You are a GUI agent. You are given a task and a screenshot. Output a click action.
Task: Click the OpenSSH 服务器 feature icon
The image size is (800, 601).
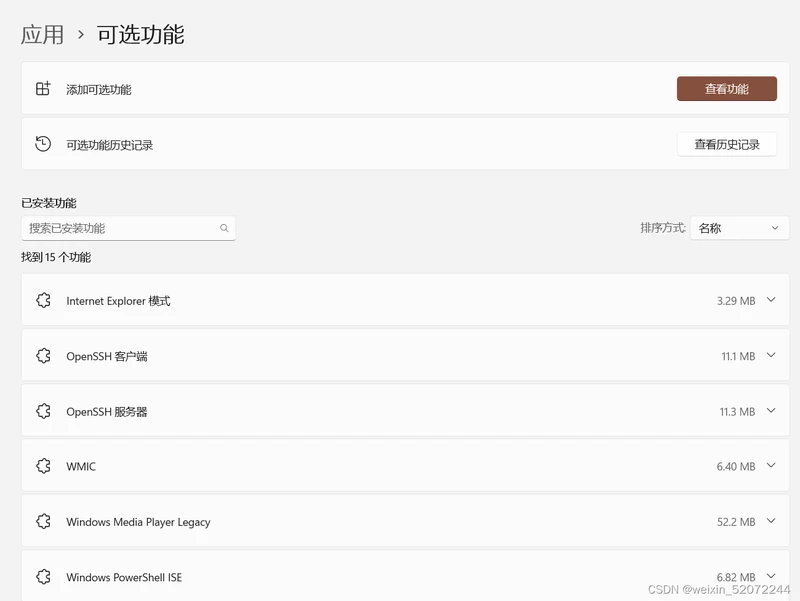(43, 411)
